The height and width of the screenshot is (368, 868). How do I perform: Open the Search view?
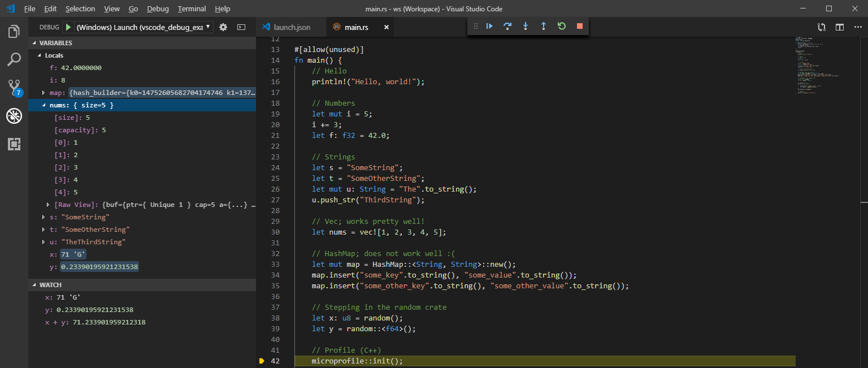coord(14,59)
